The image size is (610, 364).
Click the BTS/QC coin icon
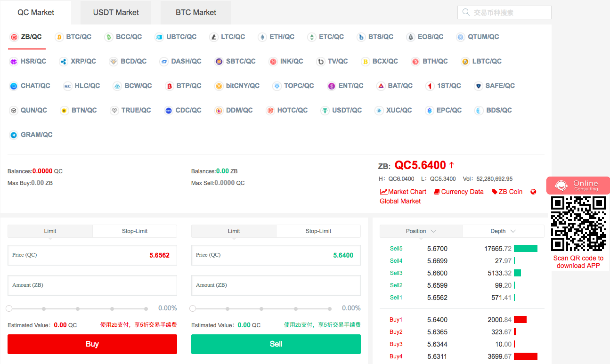pos(361,37)
